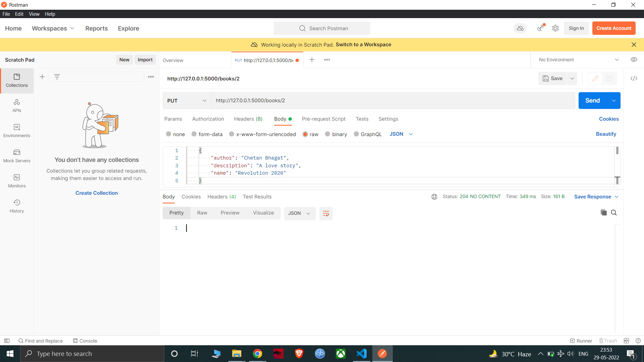Click the Create Collection link

(97, 193)
